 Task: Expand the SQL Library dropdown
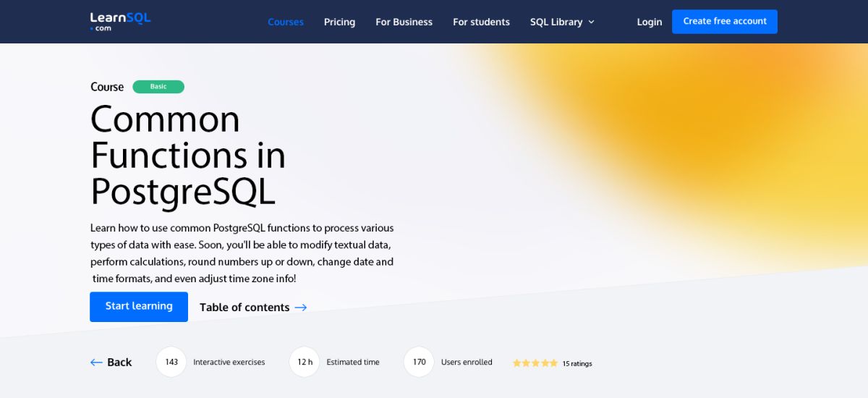pos(562,22)
